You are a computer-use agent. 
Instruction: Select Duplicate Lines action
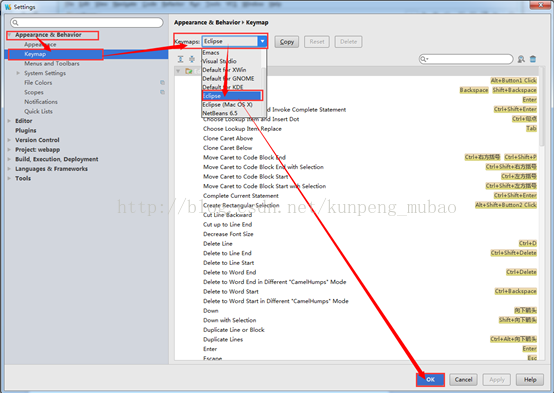point(223,339)
